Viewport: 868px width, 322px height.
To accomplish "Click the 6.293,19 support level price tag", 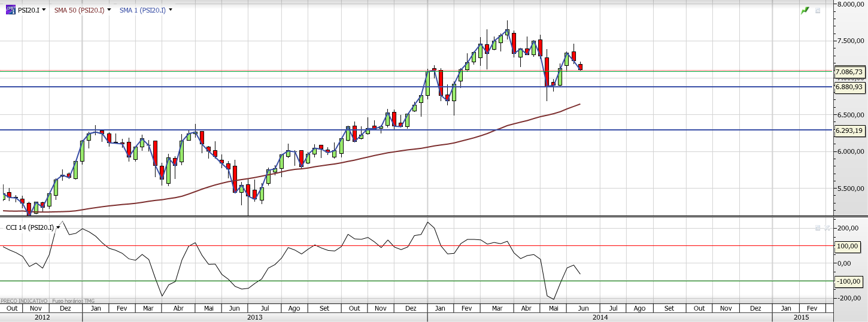I will [849, 130].
